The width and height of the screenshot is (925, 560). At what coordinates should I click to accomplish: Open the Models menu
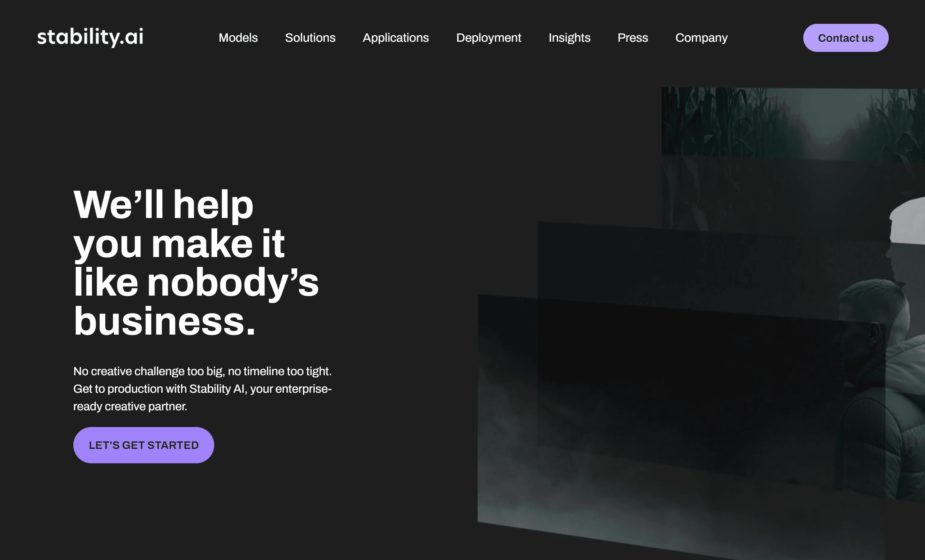tap(238, 38)
